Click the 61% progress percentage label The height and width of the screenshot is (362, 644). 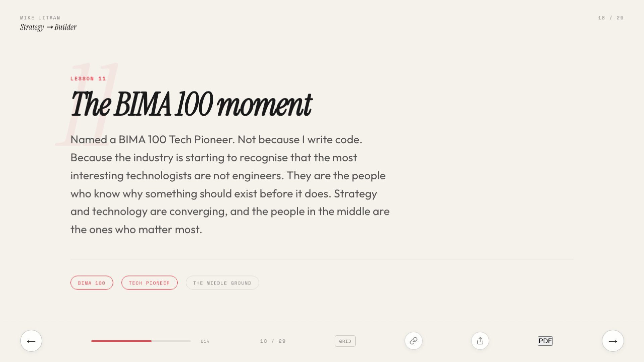[205, 341]
